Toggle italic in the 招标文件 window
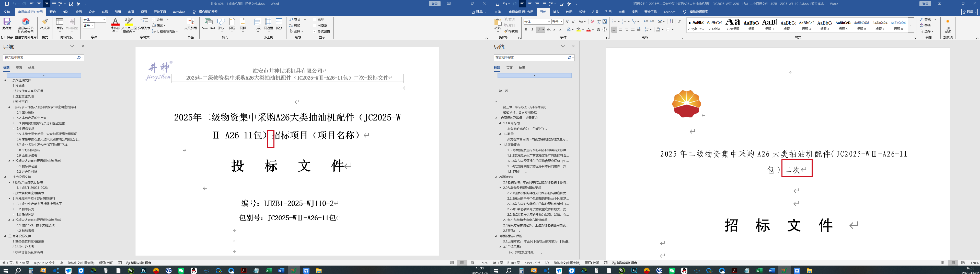Screen dimensions: 980x274 (532, 29)
